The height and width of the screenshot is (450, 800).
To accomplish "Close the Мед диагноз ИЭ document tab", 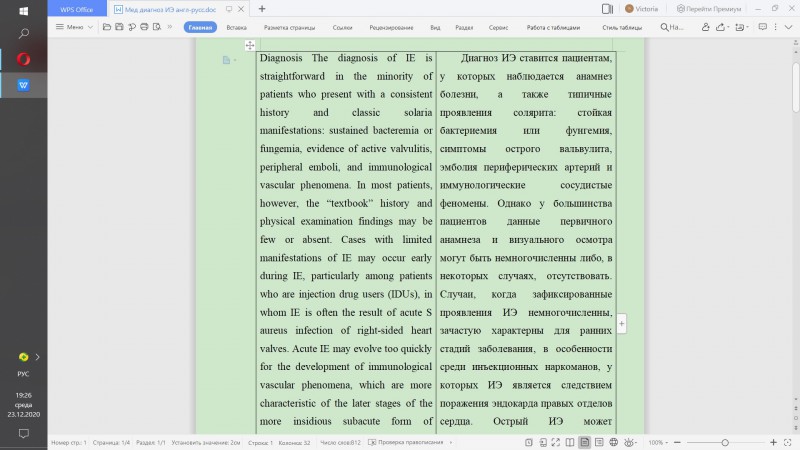I will 241,9.
